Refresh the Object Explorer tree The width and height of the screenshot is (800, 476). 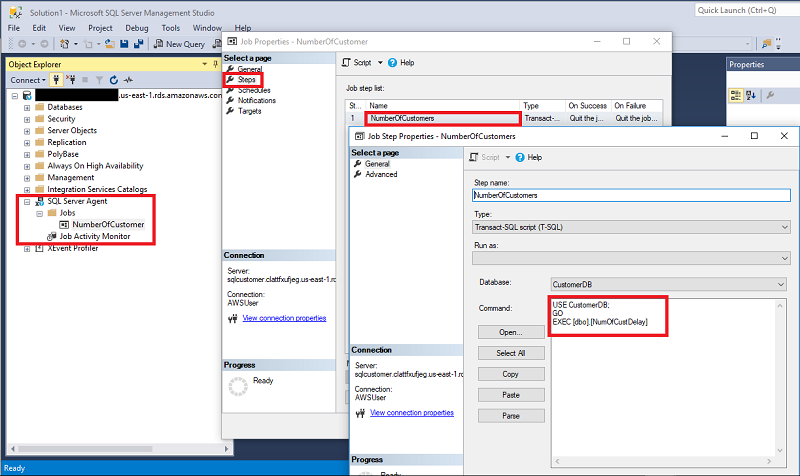coord(114,80)
